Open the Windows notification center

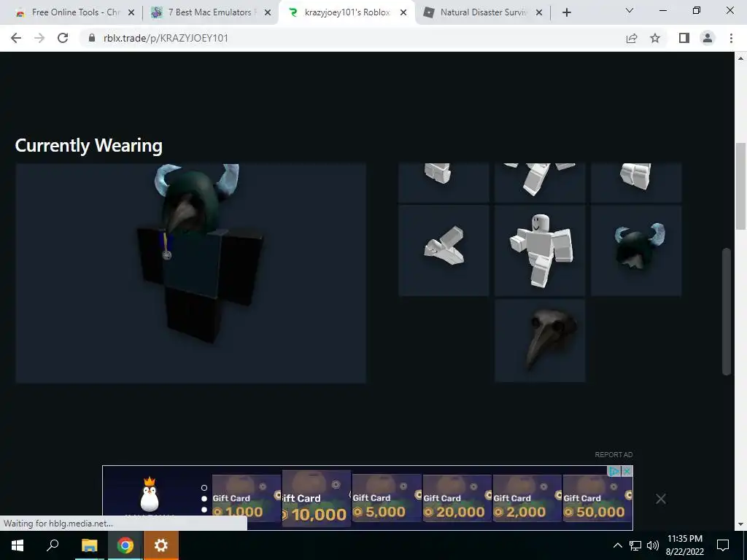point(723,545)
